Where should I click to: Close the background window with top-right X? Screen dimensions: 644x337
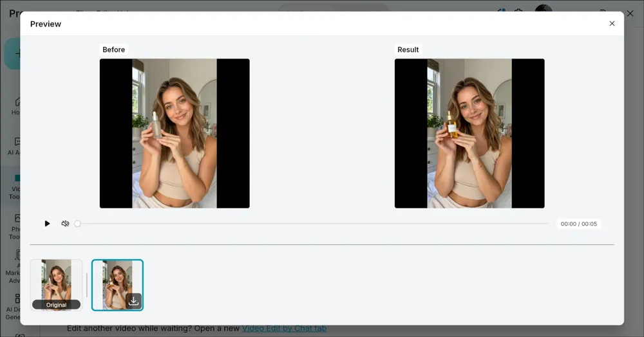point(630,14)
